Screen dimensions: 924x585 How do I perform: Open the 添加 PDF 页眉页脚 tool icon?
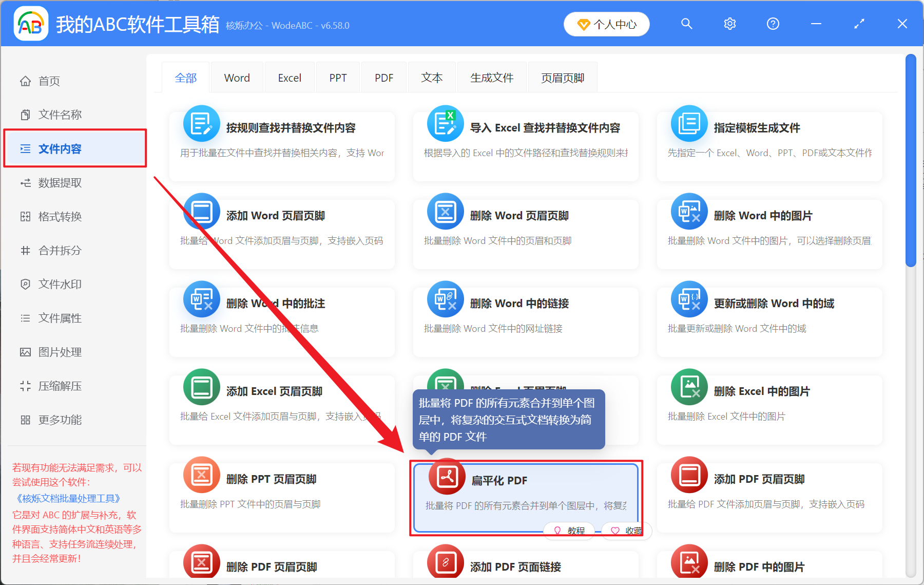[689, 475]
